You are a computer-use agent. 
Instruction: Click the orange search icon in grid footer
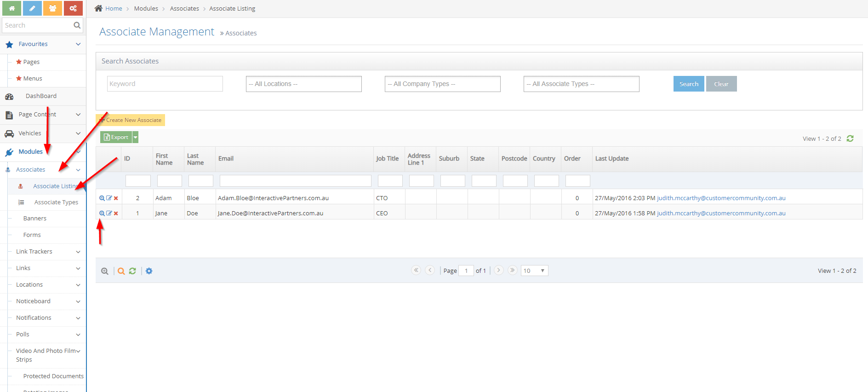[121, 271]
